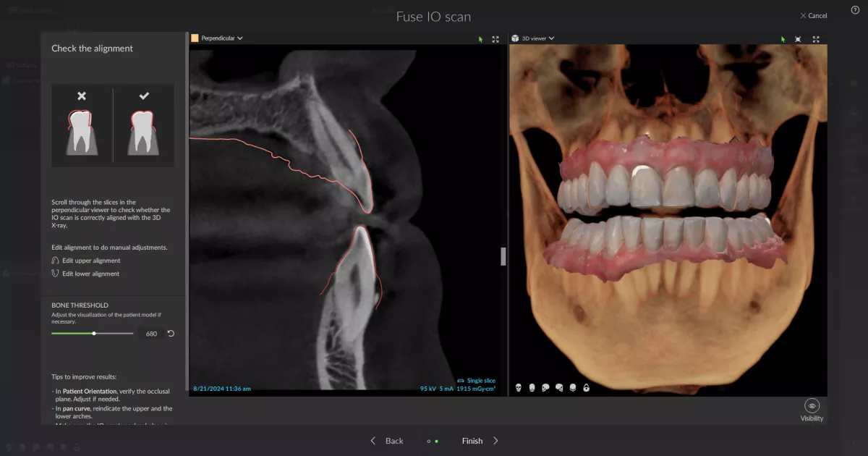Select the top-down skull view icon
The height and width of the screenshot is (456, 868).
[x=573, y=388]
